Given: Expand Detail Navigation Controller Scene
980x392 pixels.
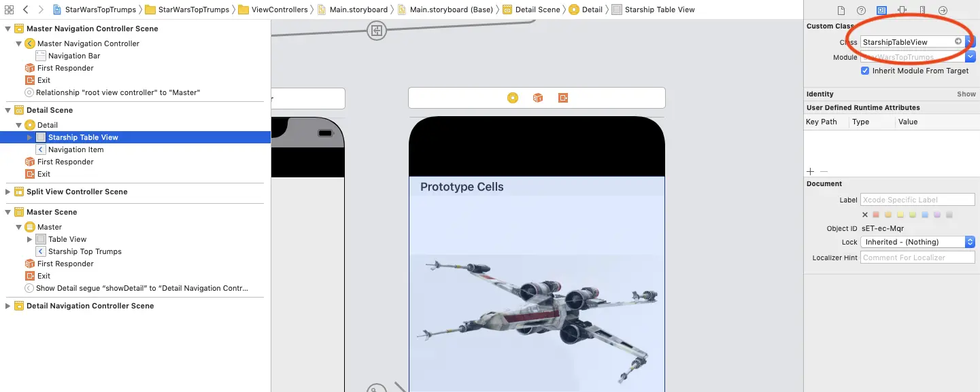Looking at the screenshot, I should [8, 306].
